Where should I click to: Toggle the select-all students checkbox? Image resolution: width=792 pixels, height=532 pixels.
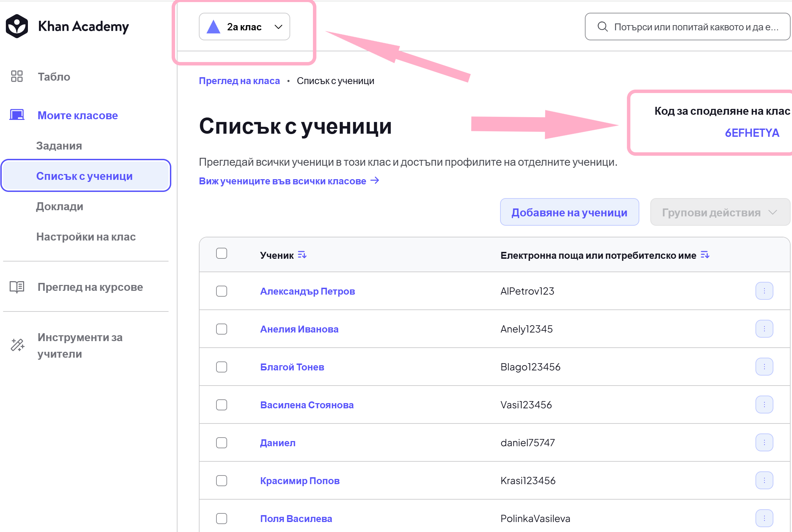222,254
